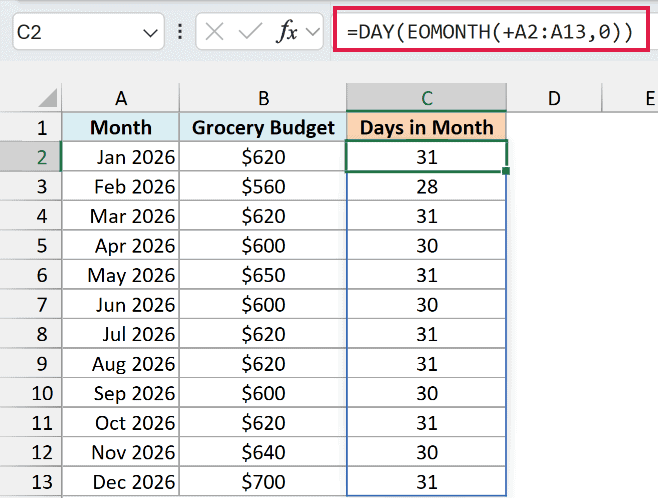Image resolution: width=658 pixels, height=498 pixels.
Task: Select the Aug 2026 cell
Action: point(120,363)
